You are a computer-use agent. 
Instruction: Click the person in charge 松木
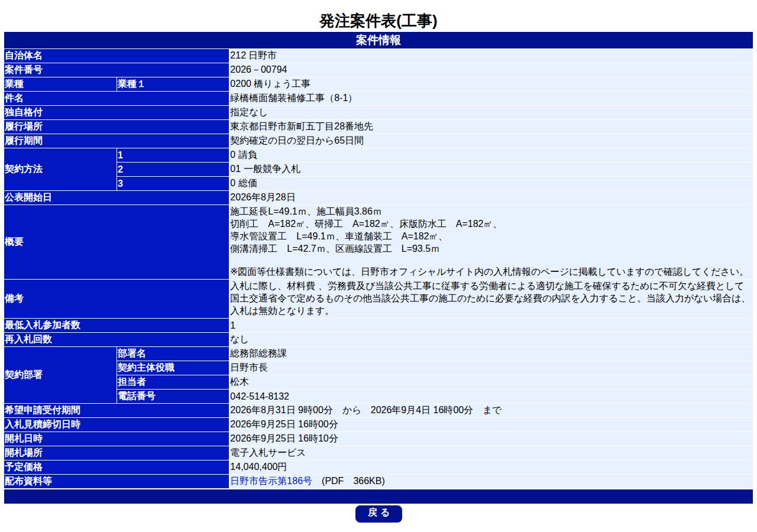[239, 382]
